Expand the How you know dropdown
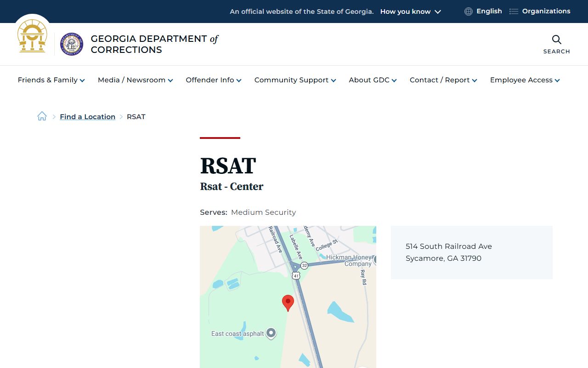588x368 pixels. 410,11
